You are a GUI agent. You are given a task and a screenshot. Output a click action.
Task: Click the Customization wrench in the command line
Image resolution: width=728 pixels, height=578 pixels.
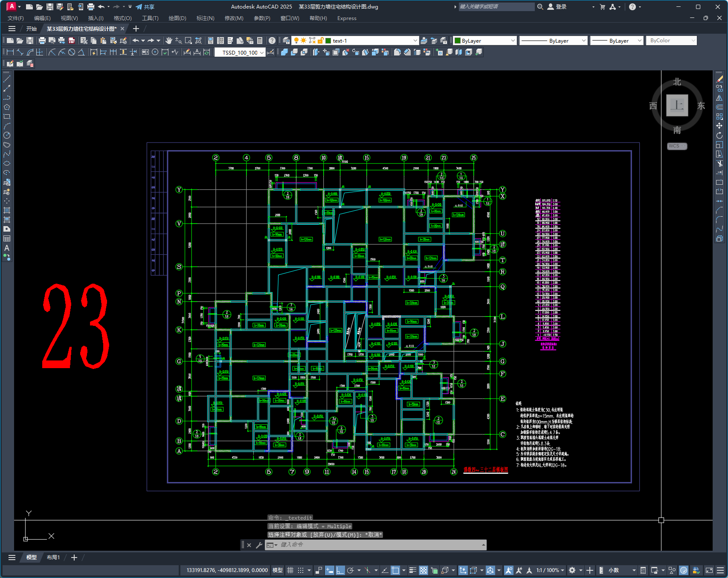coord(259,545)
